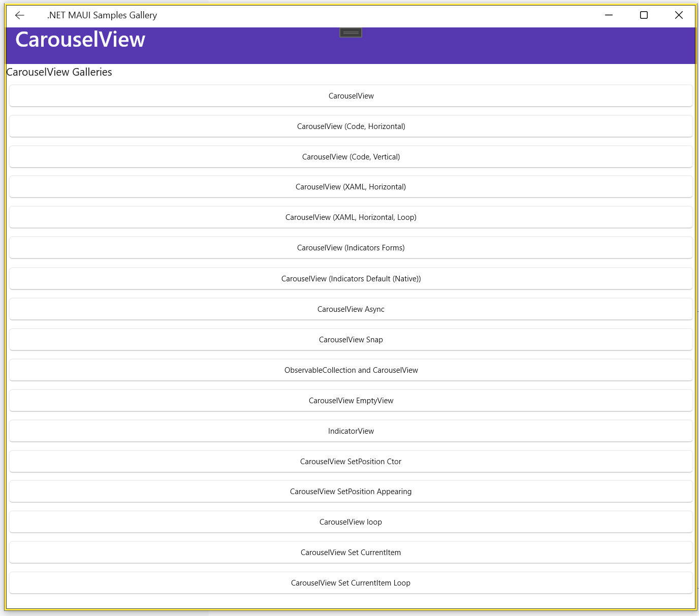The height and width of the screenshot is (616, 699).
Task: Open CarouselView SetPosition Appearing sample
Action: click(351, 492)
